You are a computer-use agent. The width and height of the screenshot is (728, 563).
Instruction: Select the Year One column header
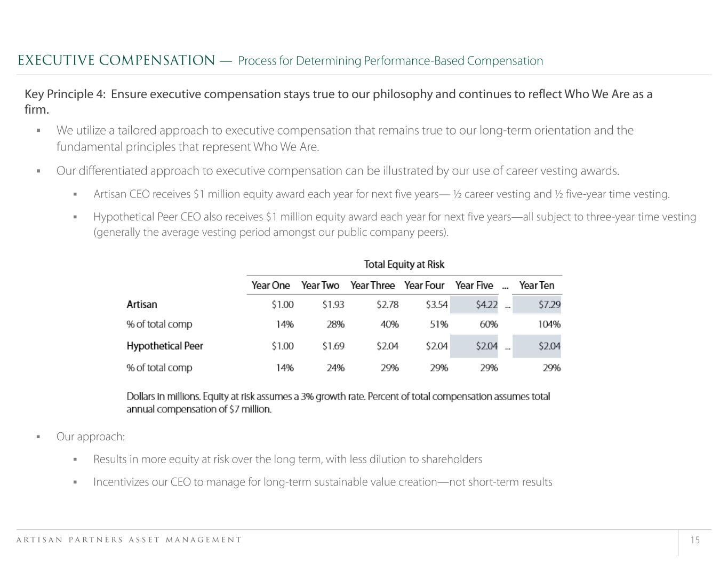pos(270,286)
